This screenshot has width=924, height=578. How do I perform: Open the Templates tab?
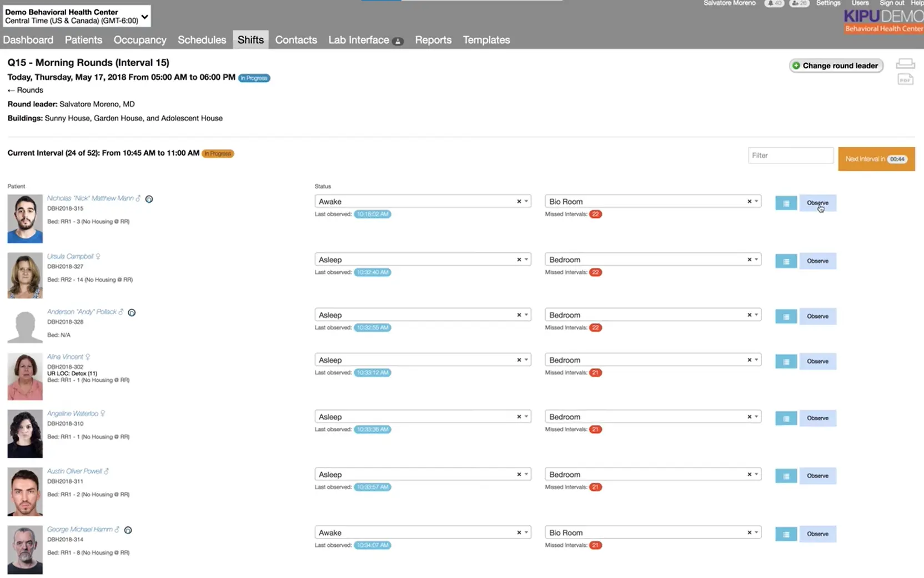(x=486, y=40)
